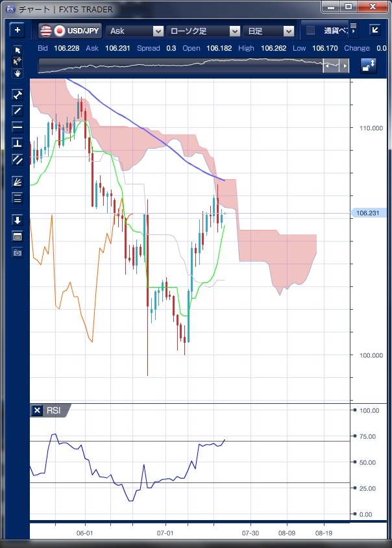Open the ローソク足 chart type dropdown
This screenshot has height=548, width=392.
[x=203, y=31]
